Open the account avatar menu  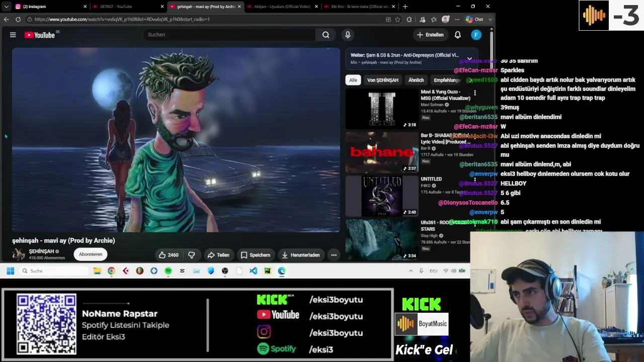[x=476, y=35]
